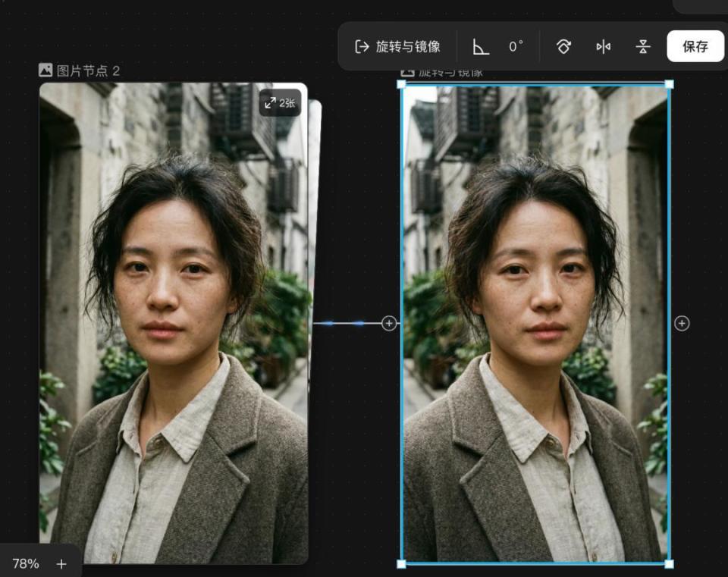Viewport: 728px width, 577px height.
Task: Click the bottom-left handle of the selected image
Action: coord(400,564)
